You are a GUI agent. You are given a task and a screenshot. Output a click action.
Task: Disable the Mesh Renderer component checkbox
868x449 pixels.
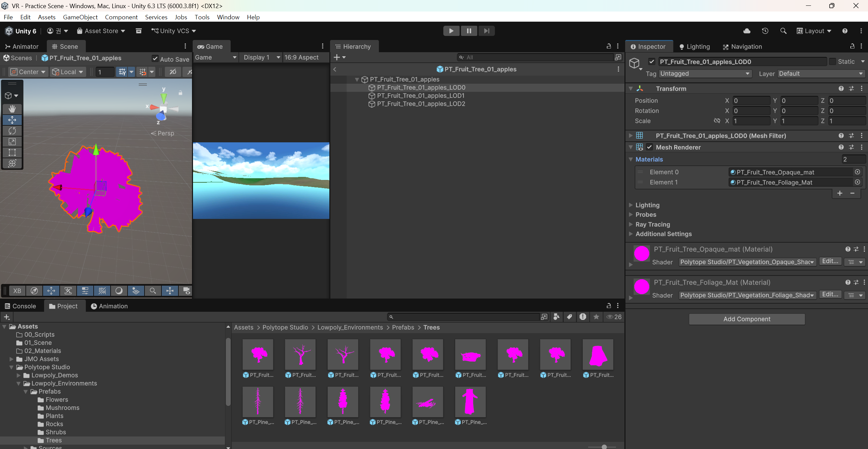pyautogui.click(x=650, y=147)
